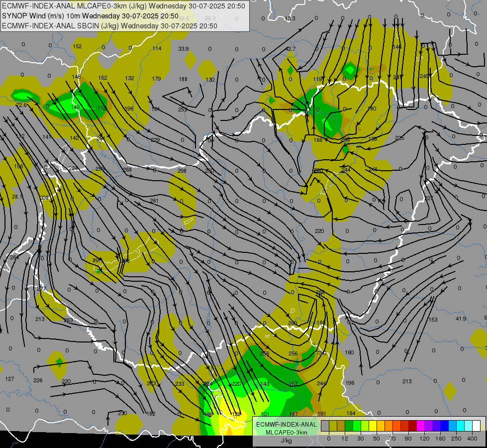Click the map value 277

point(41,289)
